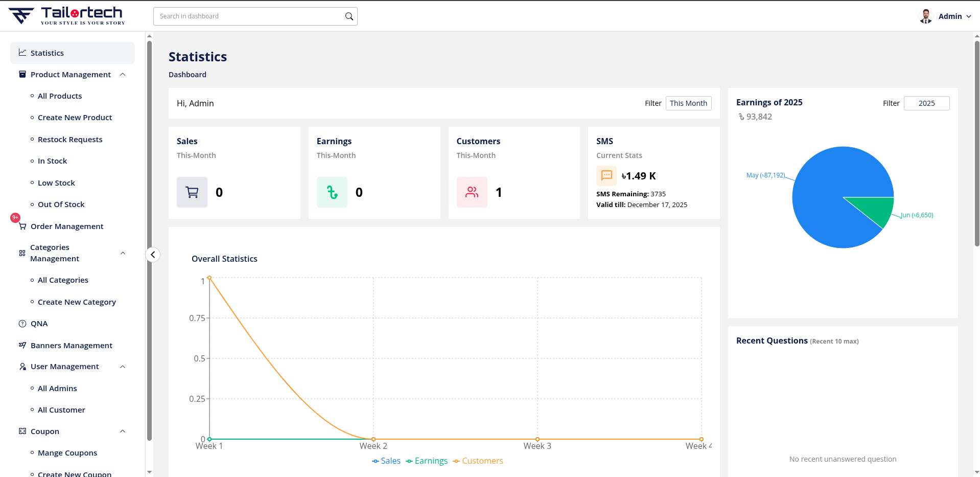
Task: Open Statistics menu item
Action: click(73, 53)
